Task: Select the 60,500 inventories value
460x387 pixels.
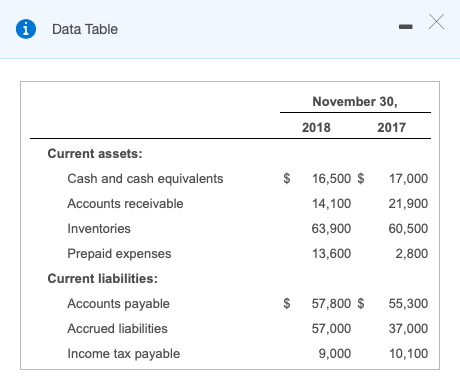Action: pos(408,229)
